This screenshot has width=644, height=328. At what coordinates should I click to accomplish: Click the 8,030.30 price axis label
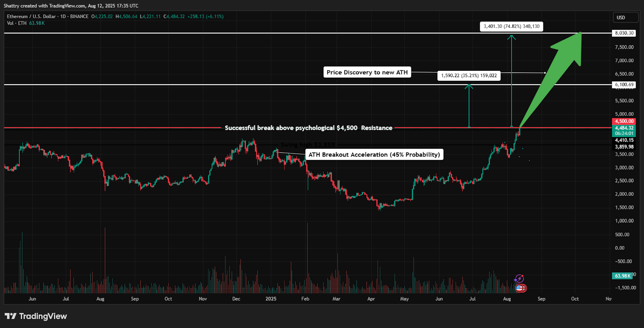pos(624,33)
